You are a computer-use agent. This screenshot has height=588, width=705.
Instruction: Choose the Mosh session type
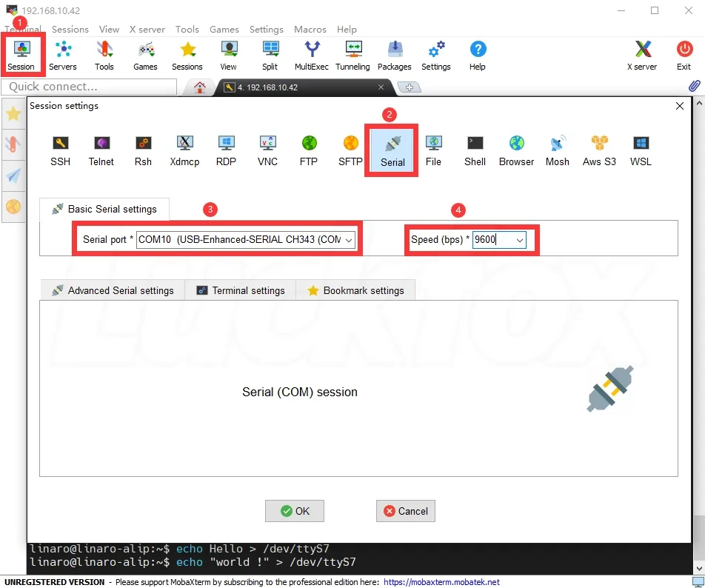(x=558, y=150)
